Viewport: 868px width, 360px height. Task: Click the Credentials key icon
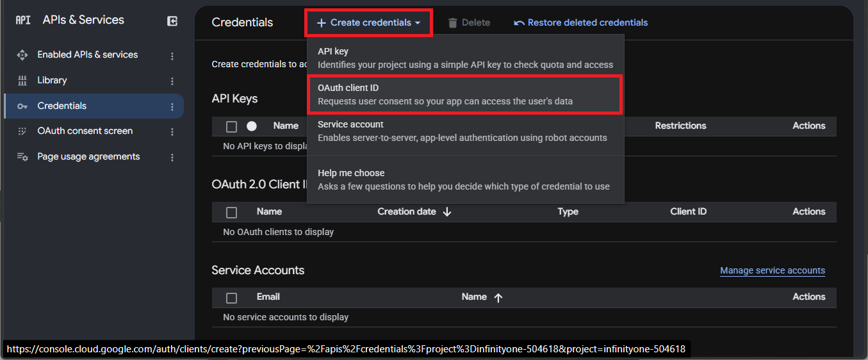coord(22,106)
